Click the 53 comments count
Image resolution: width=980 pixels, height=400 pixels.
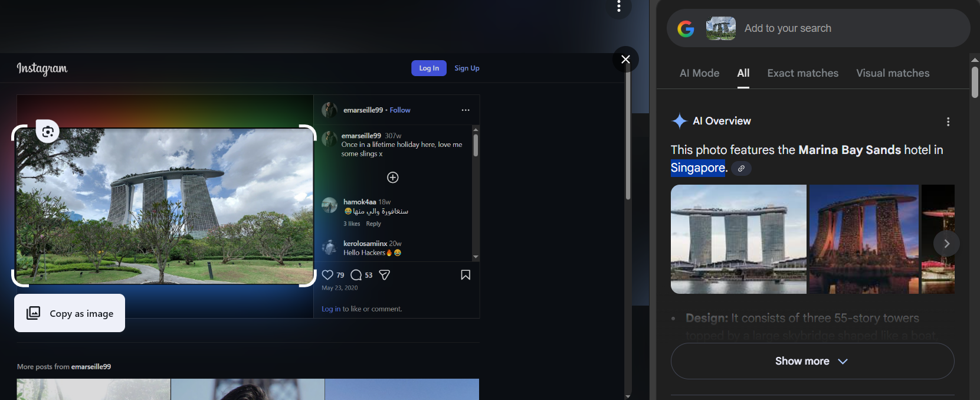369,276
